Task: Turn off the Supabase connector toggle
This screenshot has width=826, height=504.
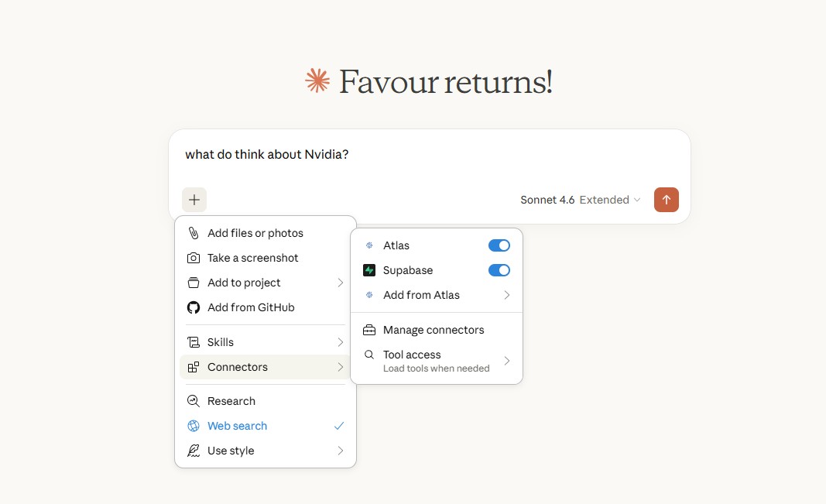Action: coord(499,270)
